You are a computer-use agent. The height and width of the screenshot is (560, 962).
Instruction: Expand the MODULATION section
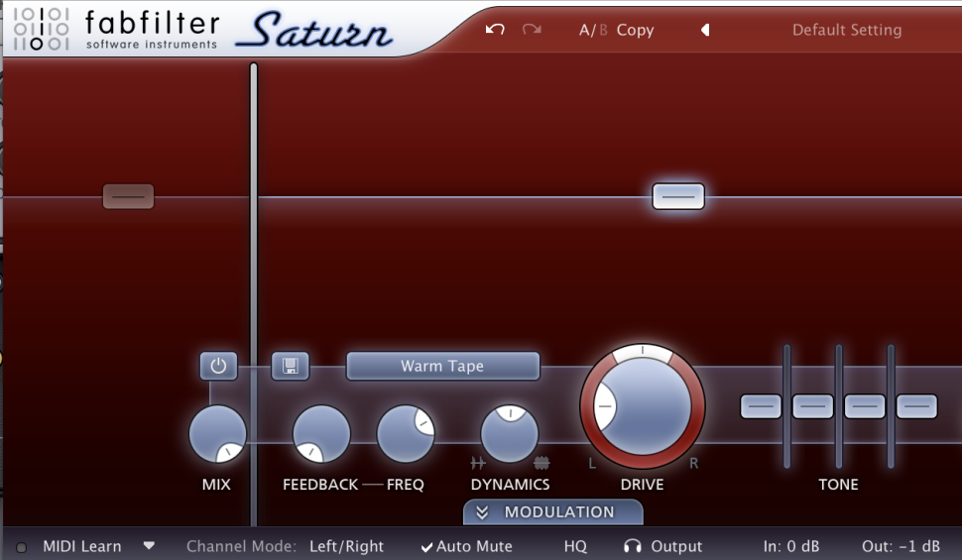point(552,512)
